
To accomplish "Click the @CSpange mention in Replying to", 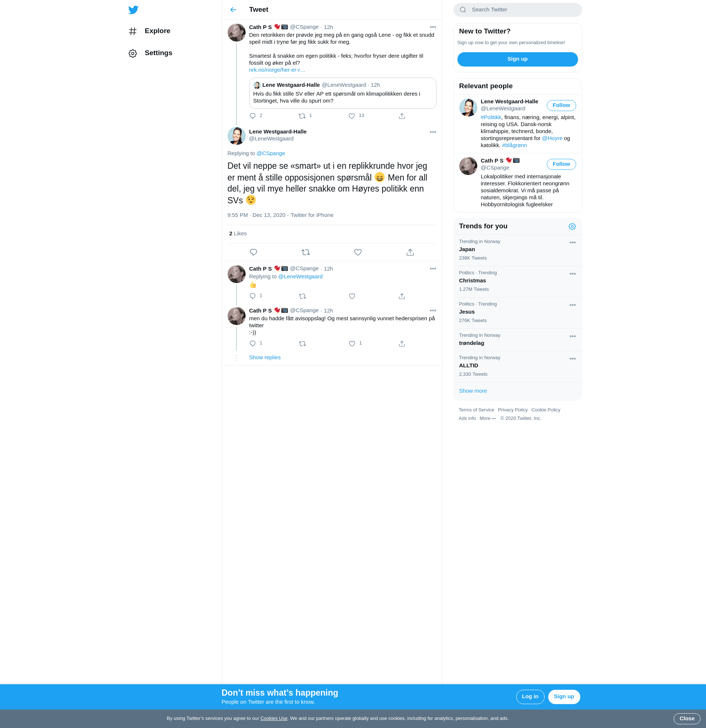I will 271,153.
